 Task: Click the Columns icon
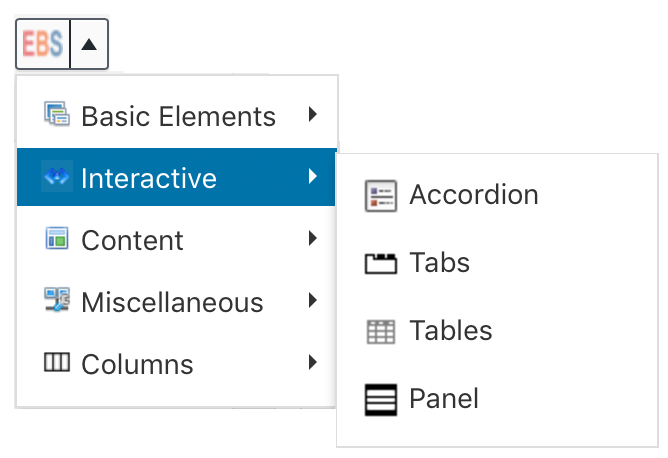pos(57,362)
